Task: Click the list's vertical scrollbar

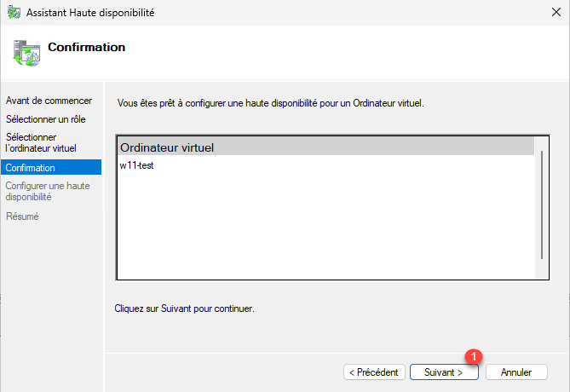Action: [542, 205]
